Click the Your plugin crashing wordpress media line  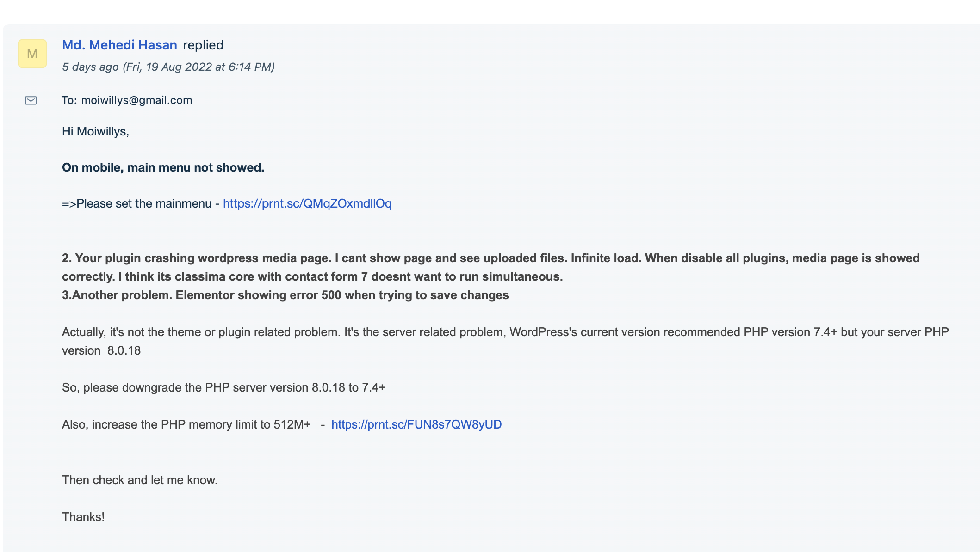(490, 258)
